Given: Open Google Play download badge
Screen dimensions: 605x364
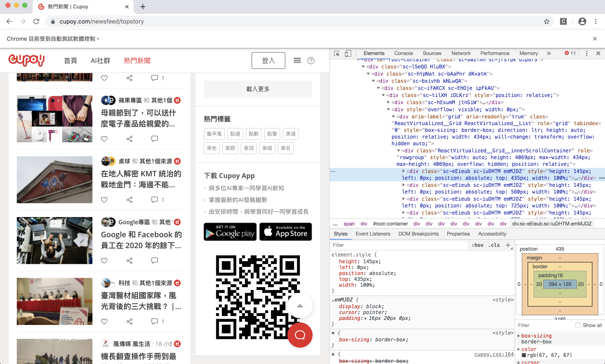Looking at the screenshot, I should (x=230, y=232).
